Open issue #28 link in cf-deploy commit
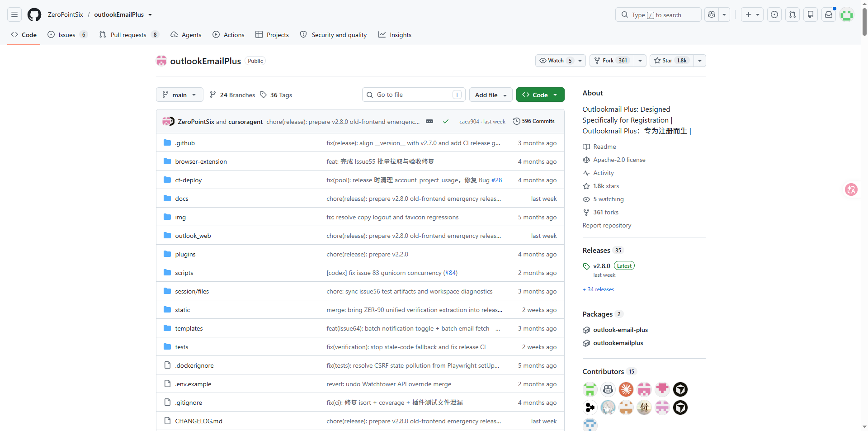 point(496,180)
